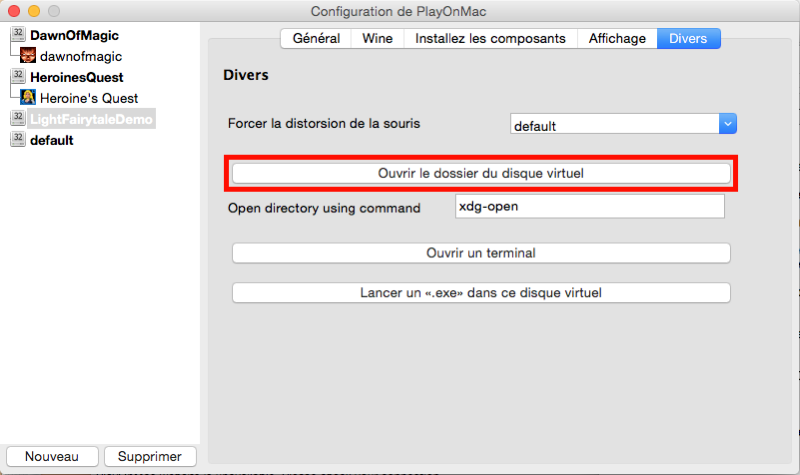Select the HeroinesQuest virtual drive
The width and height of the screenshot is (800, 475).
pos(77,77)
